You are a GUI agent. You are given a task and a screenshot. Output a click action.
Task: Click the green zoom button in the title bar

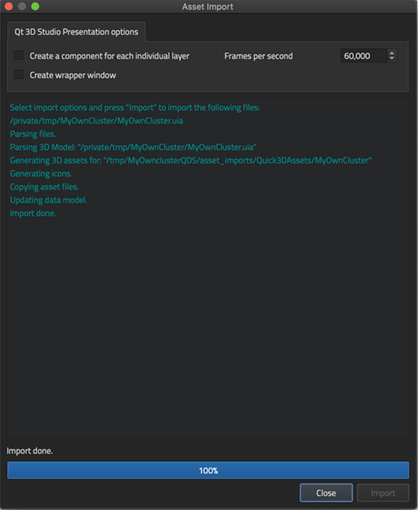click(x=35, y=6)
